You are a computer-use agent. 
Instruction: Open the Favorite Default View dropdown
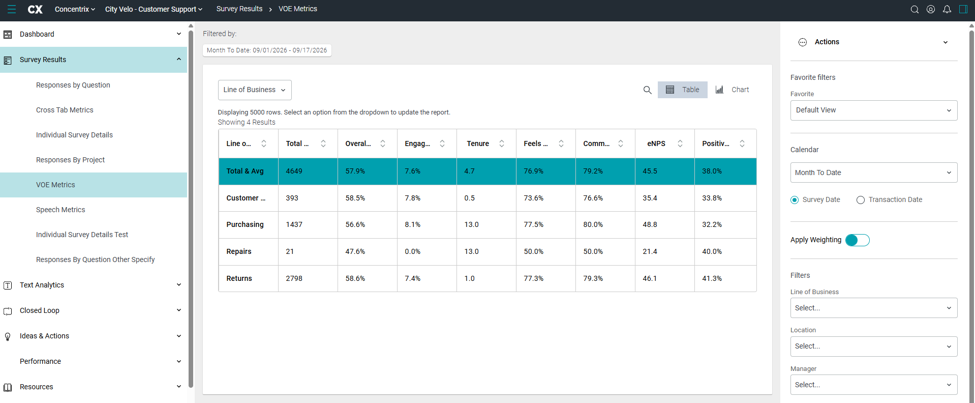coord(874,110)
